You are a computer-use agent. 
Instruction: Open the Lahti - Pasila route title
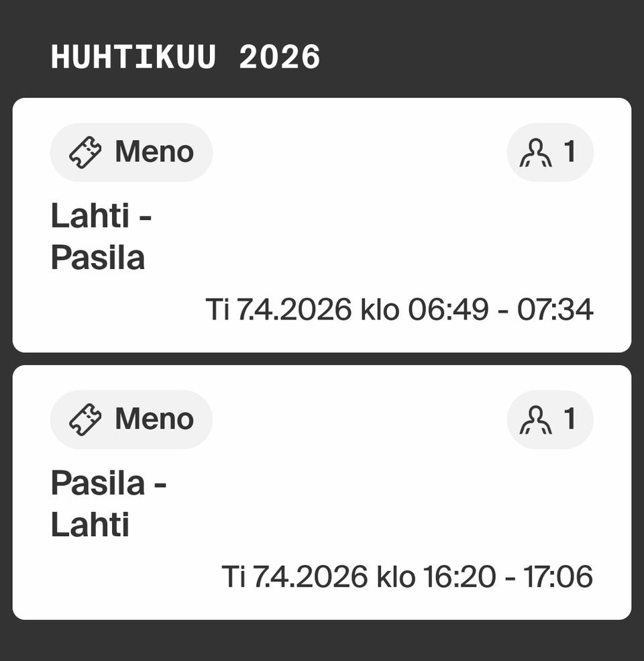tap(101, 237)
